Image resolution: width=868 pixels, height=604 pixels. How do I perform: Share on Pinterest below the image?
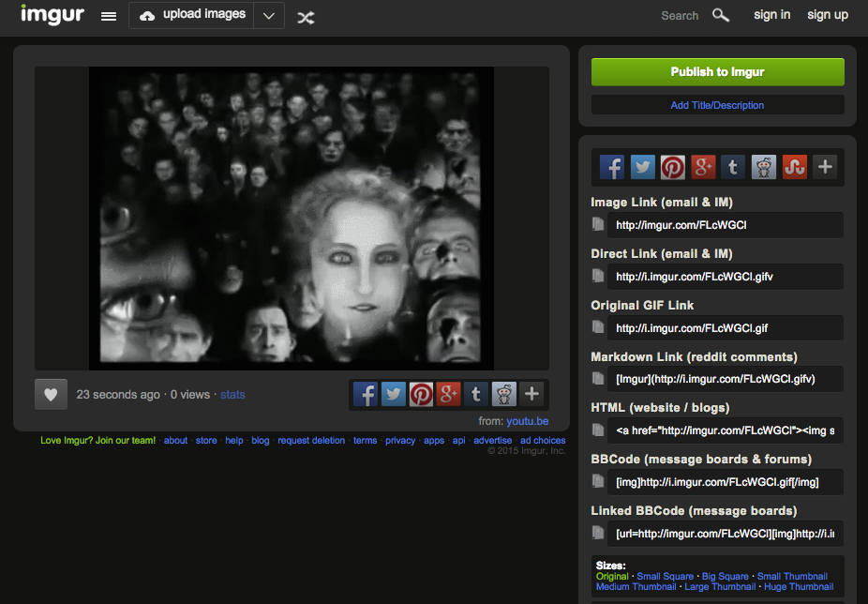(x=421, y=394)
